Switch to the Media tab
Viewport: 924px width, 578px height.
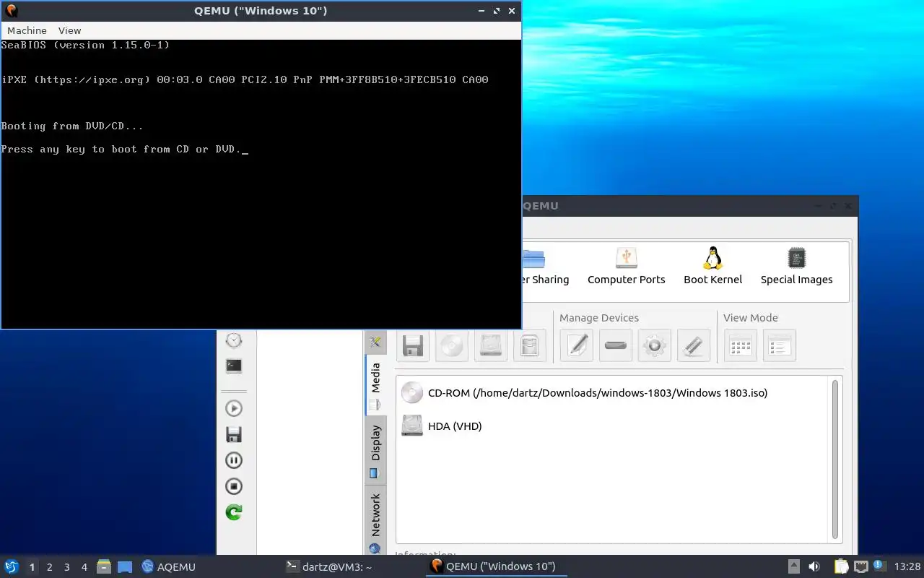[x=375, y=384]
